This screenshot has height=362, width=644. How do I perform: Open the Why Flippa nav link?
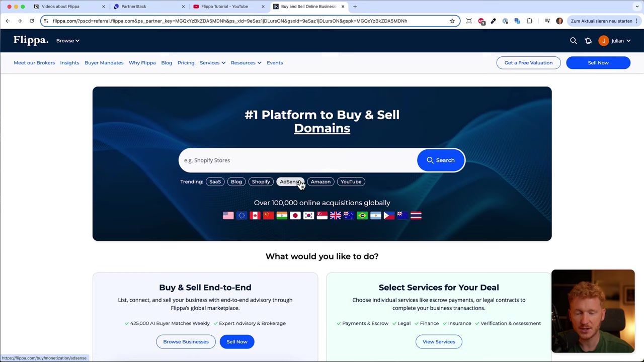[142, 63]
